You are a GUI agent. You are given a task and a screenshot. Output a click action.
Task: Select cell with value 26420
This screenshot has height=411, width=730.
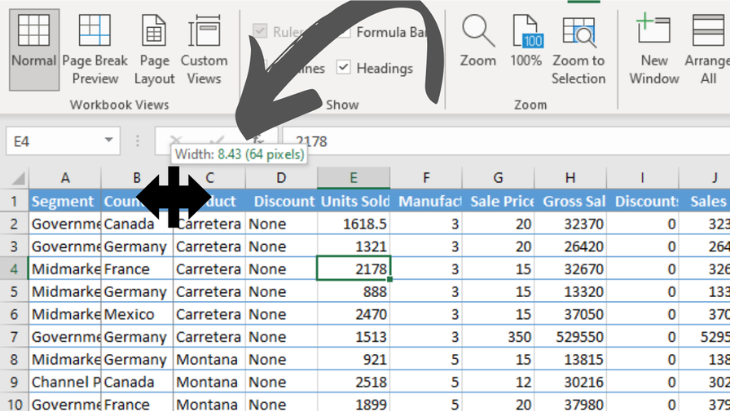click(570, 246)
